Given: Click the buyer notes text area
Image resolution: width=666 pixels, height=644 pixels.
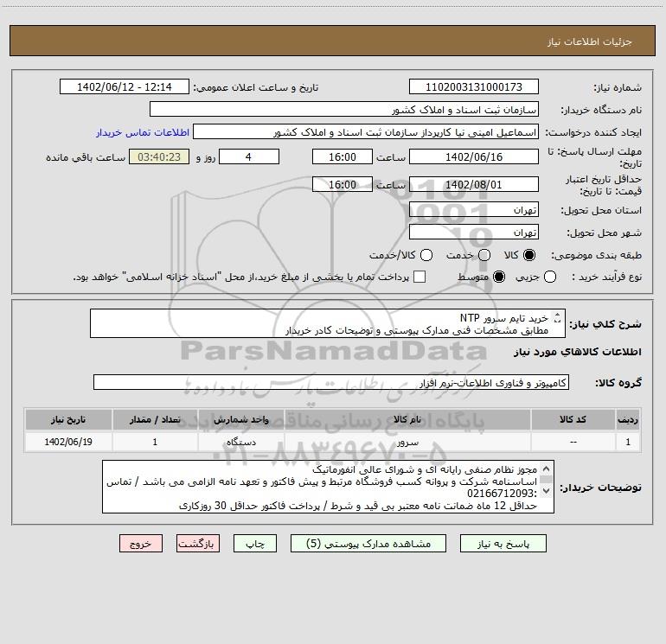Looking at the screenshot, I should (328, 487).
